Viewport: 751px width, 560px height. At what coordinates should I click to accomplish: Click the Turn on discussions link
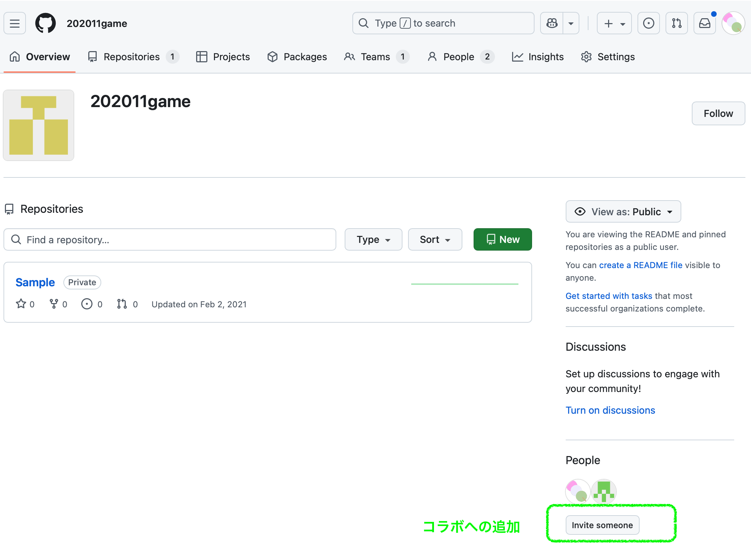(x=610, y=410)
